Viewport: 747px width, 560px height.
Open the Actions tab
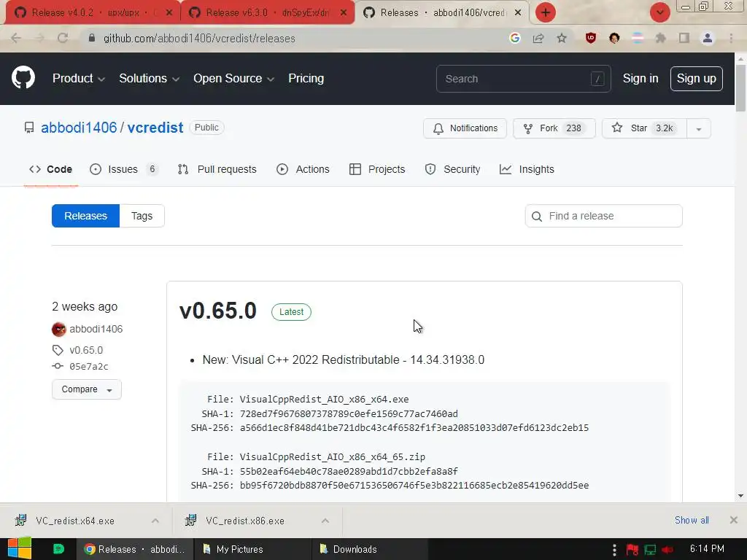[303, 169]
